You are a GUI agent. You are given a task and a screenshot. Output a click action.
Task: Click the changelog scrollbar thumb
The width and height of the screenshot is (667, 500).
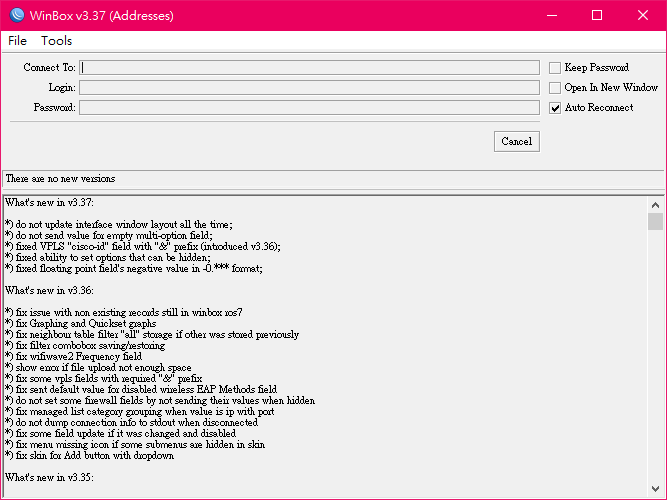coord(655,221)
